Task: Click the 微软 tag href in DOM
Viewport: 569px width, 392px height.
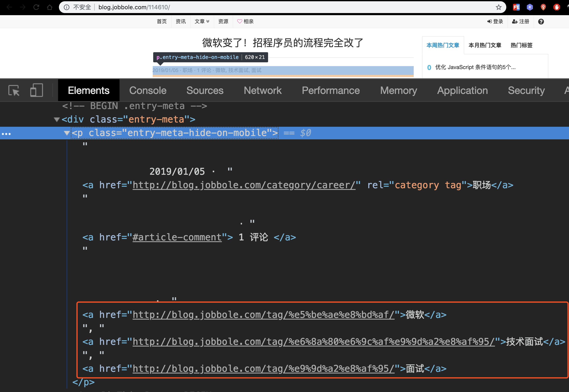Action: click(263, 315)
